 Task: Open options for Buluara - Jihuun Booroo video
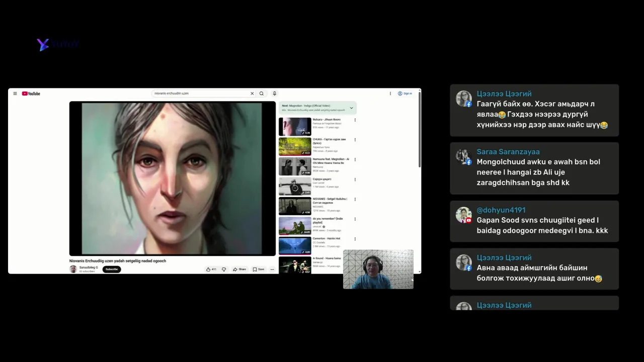[x=355, y=120]
